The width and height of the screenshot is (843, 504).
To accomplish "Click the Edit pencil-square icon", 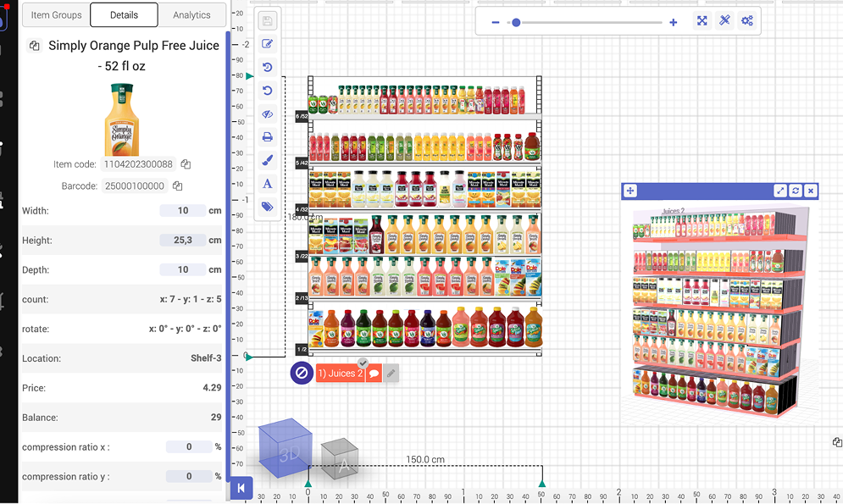I will point(267,44).
